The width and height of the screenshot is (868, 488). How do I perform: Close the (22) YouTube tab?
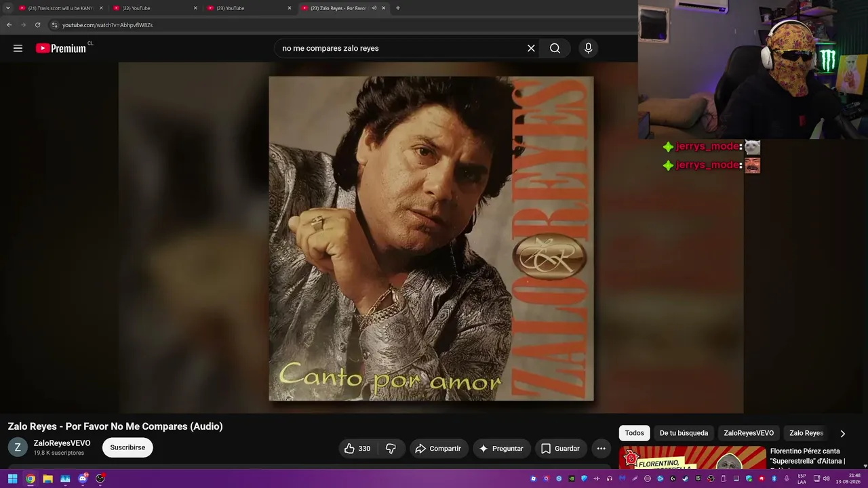pos(195,8)
